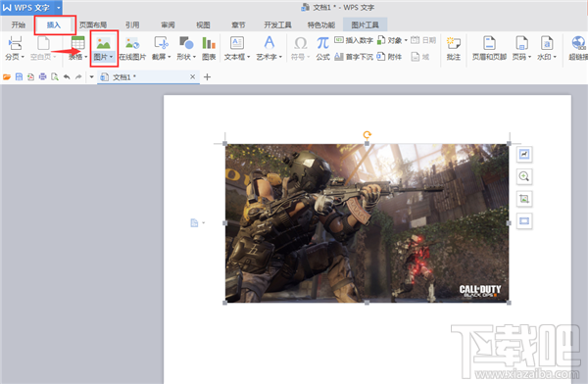The image size is (588, 384).
Task: Click the zoom magnifier floating button beside picture
Action: (x=524, y=176)
